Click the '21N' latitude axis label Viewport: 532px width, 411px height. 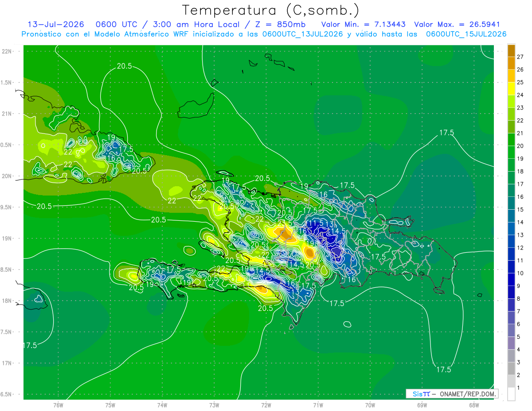(6, 114)
